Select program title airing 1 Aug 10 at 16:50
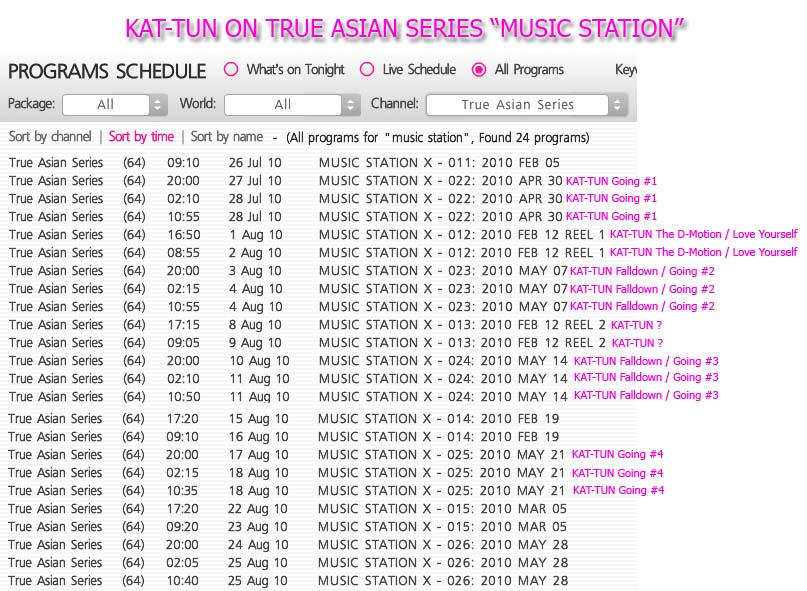The image size is (807, 591). click(462, 235)
